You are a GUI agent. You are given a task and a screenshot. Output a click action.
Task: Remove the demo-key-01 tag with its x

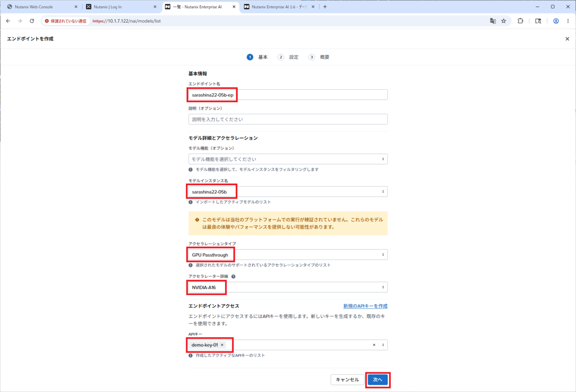point(222,345)
